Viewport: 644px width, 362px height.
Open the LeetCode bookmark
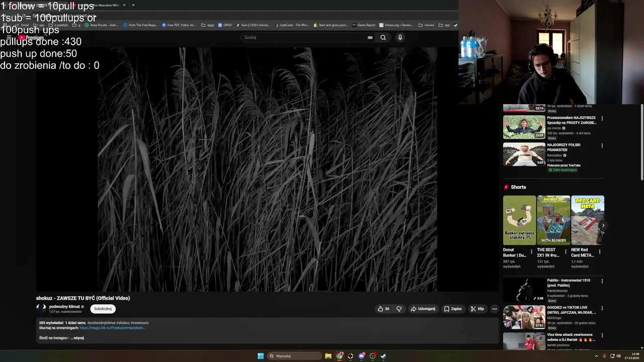pos(292,25)
